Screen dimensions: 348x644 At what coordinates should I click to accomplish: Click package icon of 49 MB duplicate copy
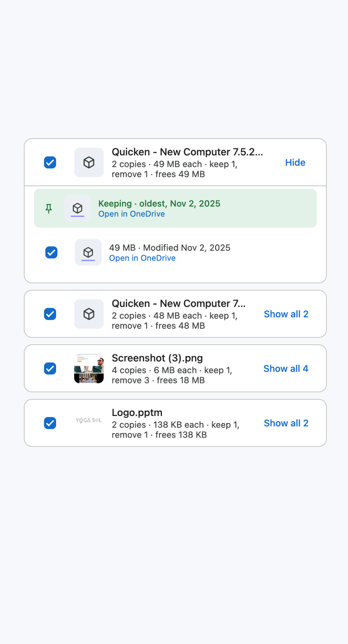[x=88, y=252]
